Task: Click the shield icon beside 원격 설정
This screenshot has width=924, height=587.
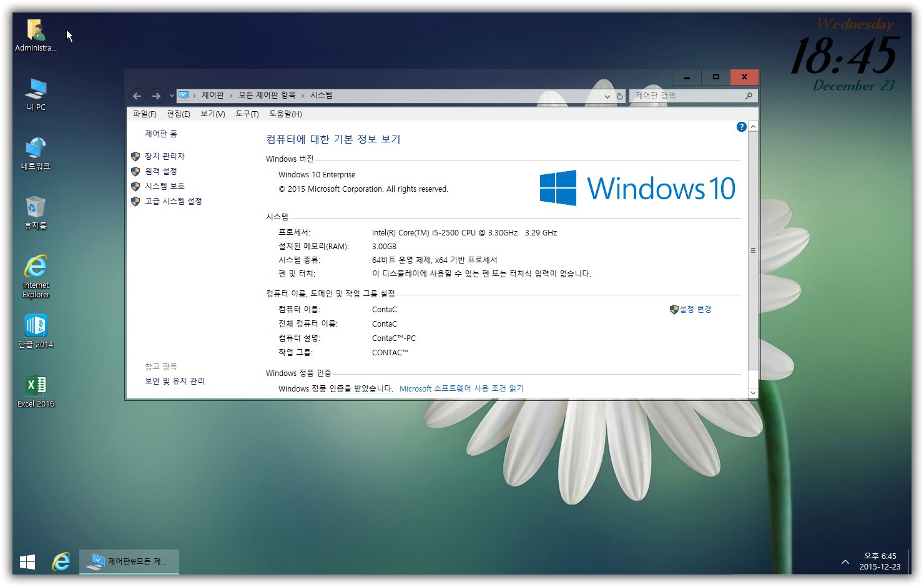Action: 135,171
